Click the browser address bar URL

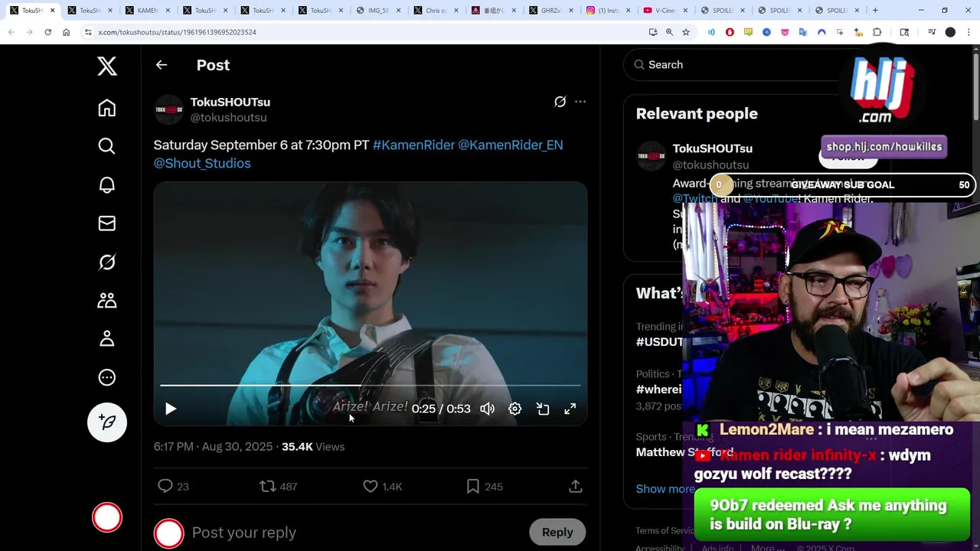click(x=177, y=32)
